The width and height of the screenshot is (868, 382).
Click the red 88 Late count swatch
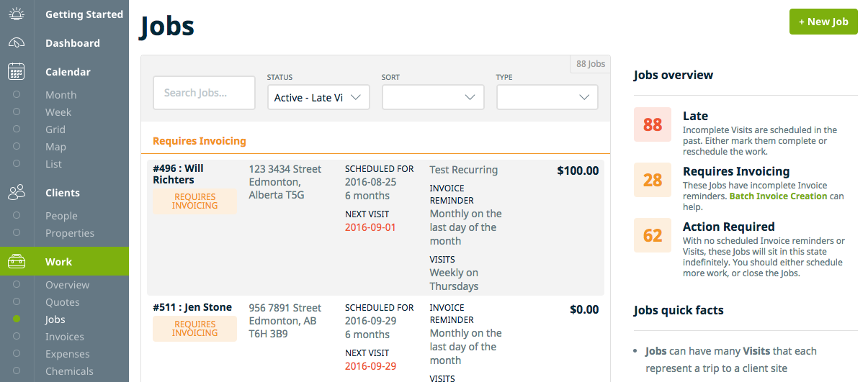(x=652, y=124)
